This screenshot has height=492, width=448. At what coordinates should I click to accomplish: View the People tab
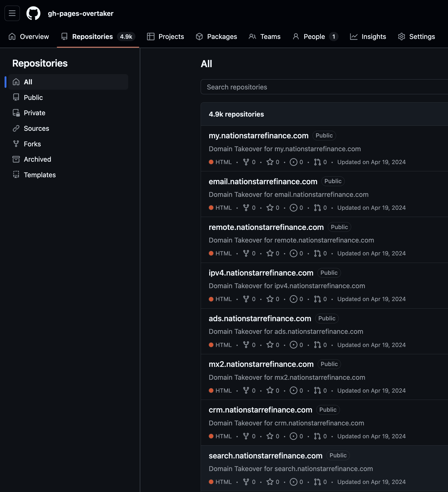[x=315, y=37]
